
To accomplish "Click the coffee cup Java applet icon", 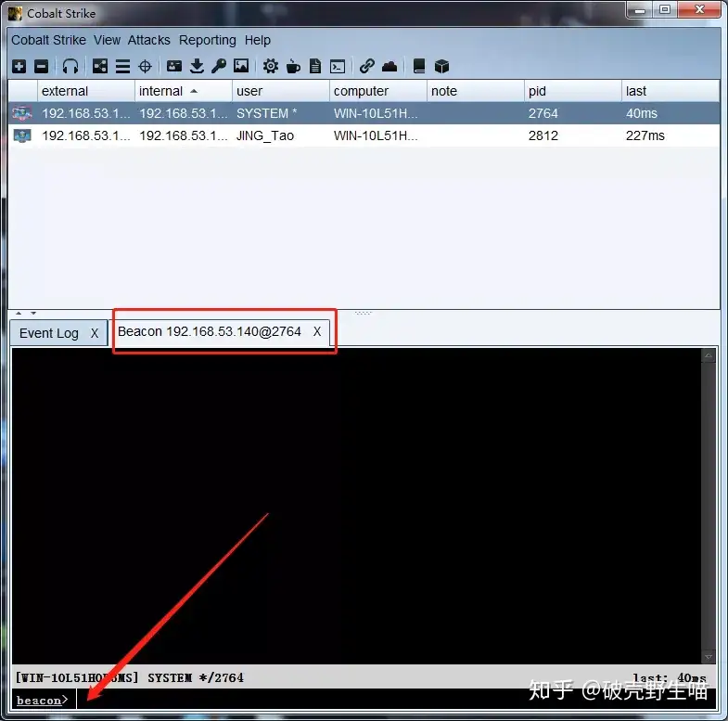I will coord(293,67).
